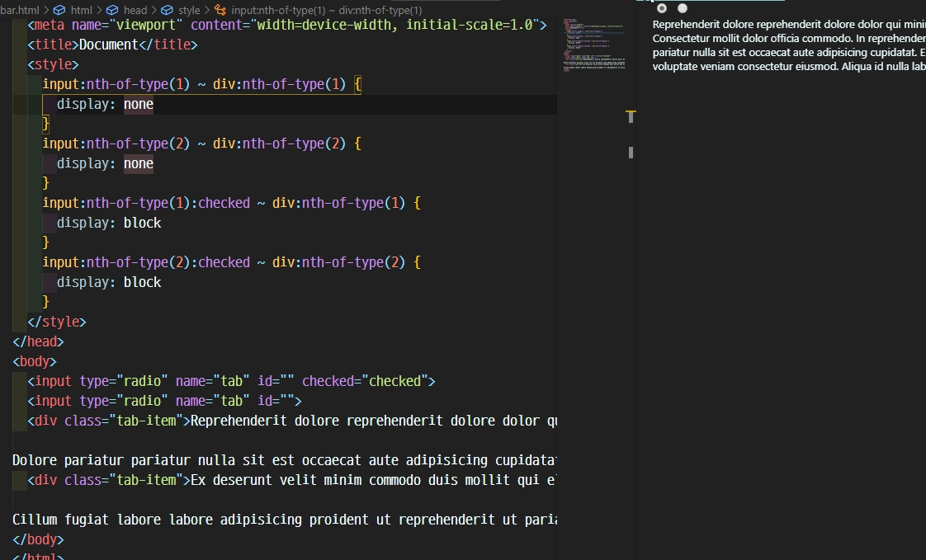Click preview text 'pariatur nulla sit est occaecat'
This screenshot has height=560, width=926.
[x=721, y=53]
